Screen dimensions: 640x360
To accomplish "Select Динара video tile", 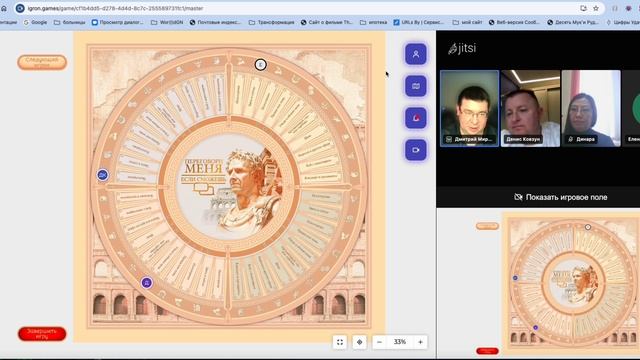I will 591,108.
